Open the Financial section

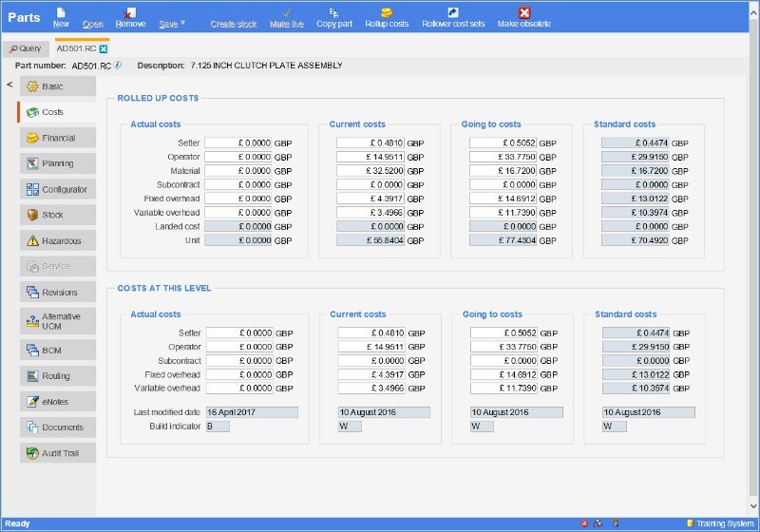click(57, 139)
